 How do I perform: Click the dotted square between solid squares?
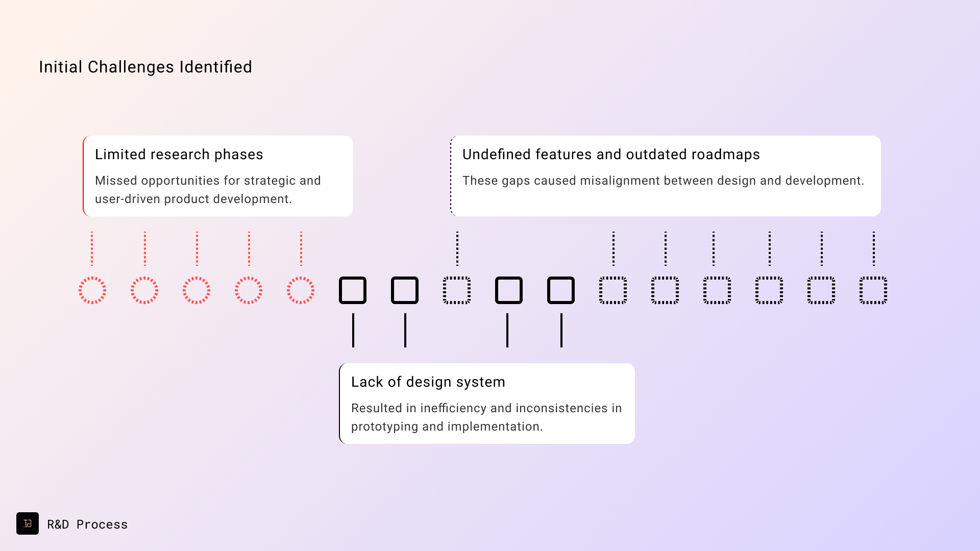coord(457,290)
